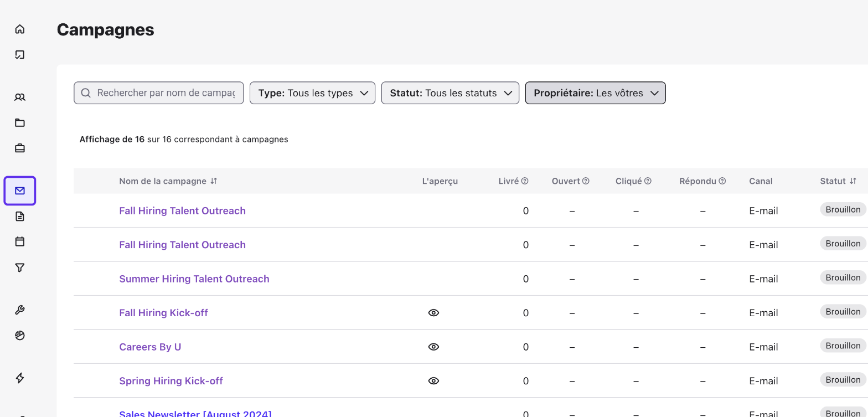
Task: Click the L'aperçu column header
Action: (440, 181)
